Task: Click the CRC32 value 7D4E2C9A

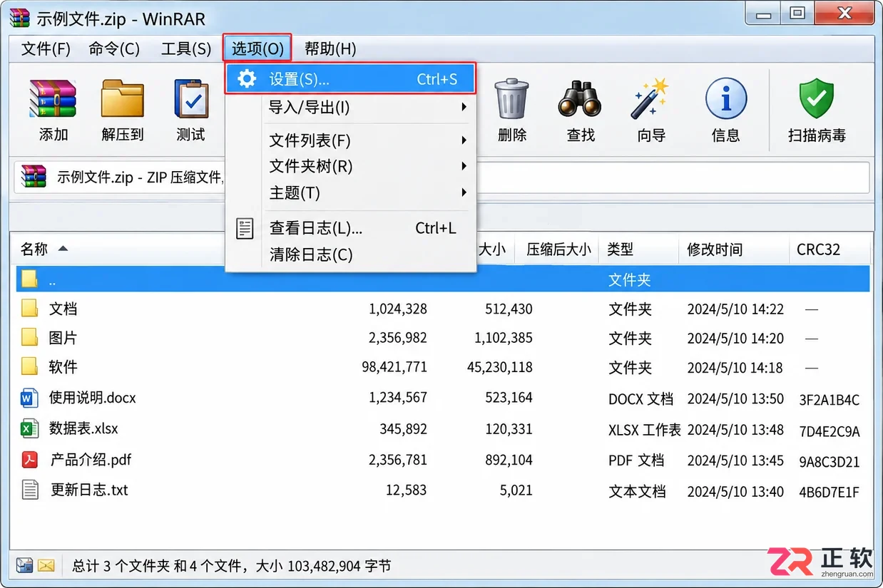Action: point(830,431)
